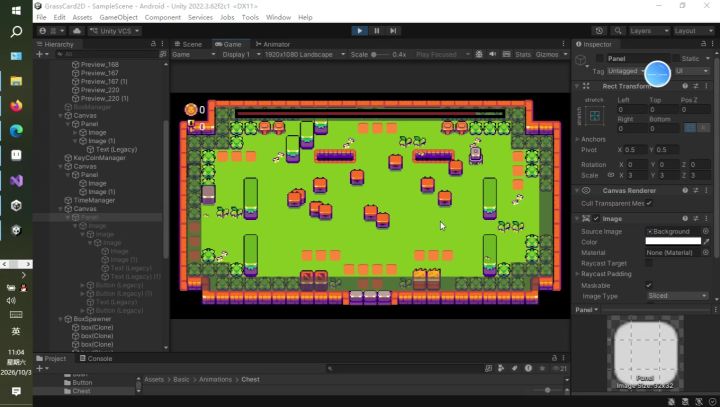The height and width of the screenshot is (407, 720).
Task: Toggle the Mute Audio speaker icon
Action: [492, 54]
